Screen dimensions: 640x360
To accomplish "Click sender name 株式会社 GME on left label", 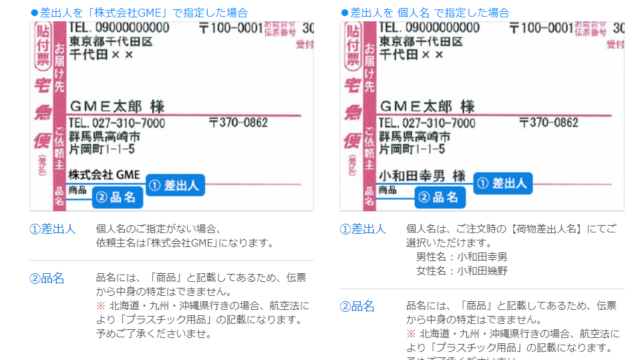I will 104,175.
